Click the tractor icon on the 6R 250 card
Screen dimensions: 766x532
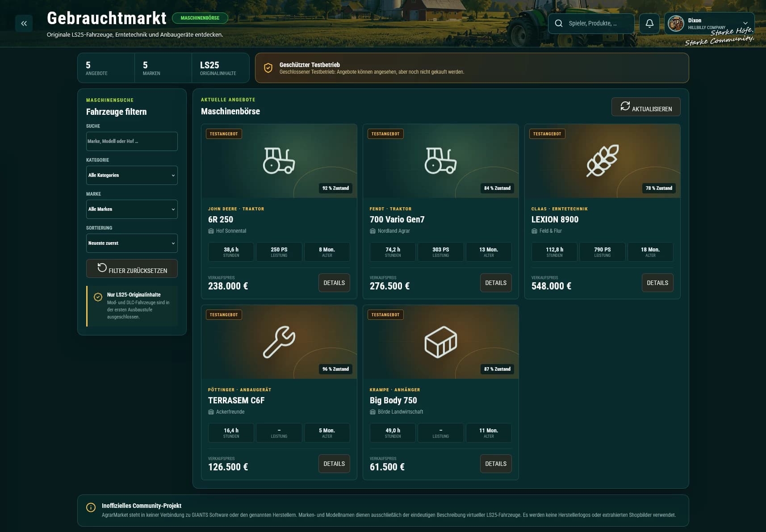click(x=279, y=160)
